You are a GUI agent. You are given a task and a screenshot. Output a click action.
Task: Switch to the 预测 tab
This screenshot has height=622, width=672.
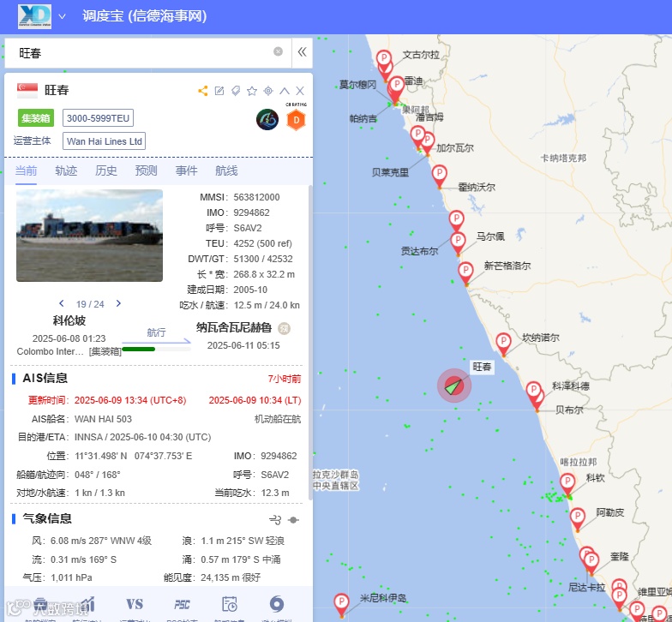pyautogui.click(x=146, y=171)
